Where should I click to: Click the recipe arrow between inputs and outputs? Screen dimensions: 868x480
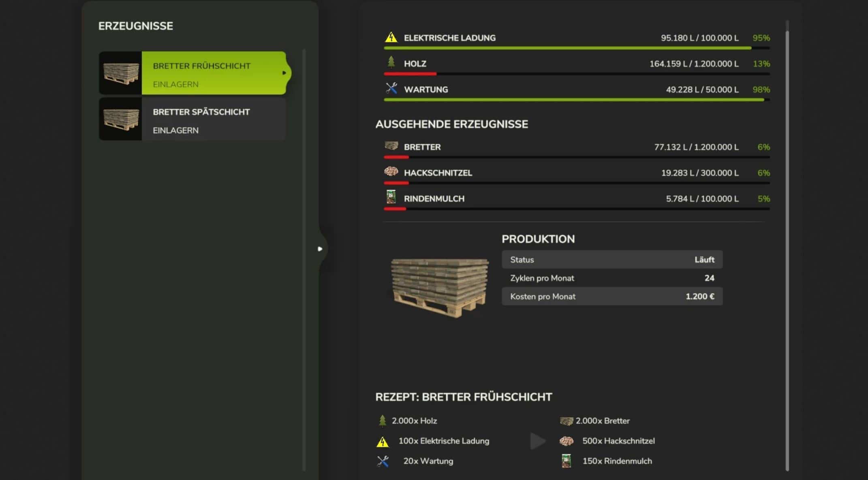point(537,441)
